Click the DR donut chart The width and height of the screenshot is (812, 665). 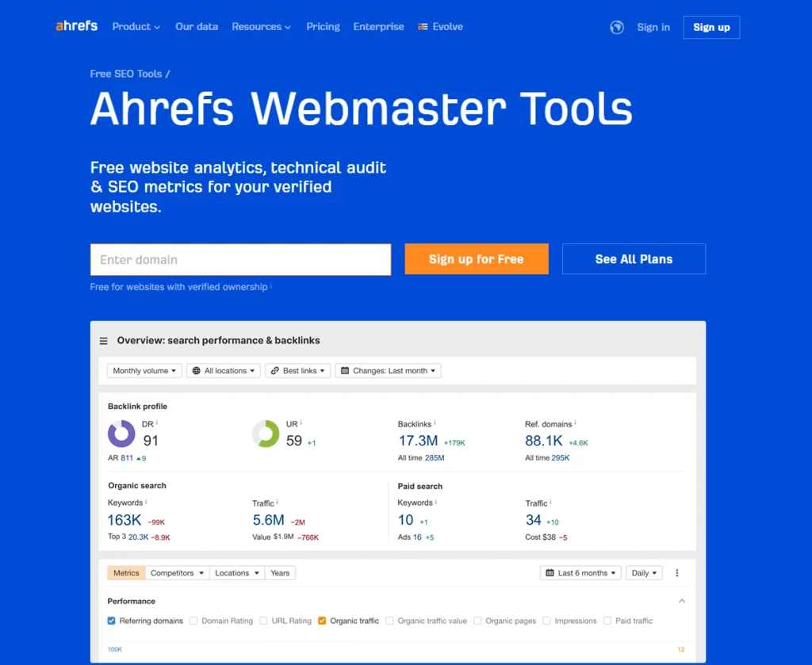(x=121, y=434)
